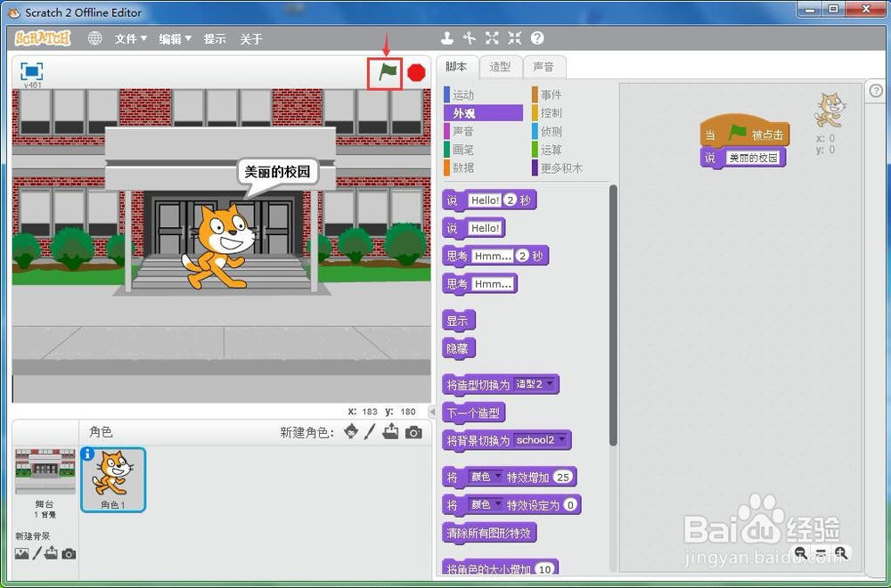Switch to the 声音 tab
Viewport: 891px width, 588px height.
544,67
